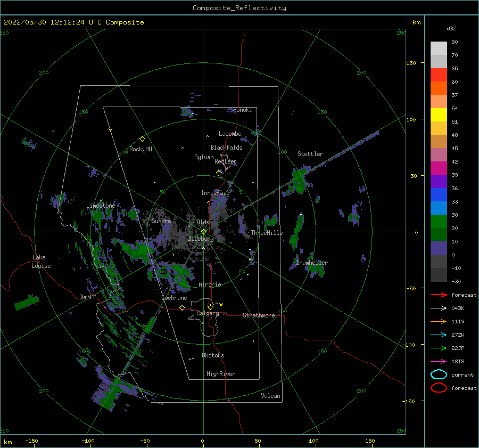The image size is (479, 448).
Task: Click the green echo cell near Stettler
Action: [x=299, y=181]
